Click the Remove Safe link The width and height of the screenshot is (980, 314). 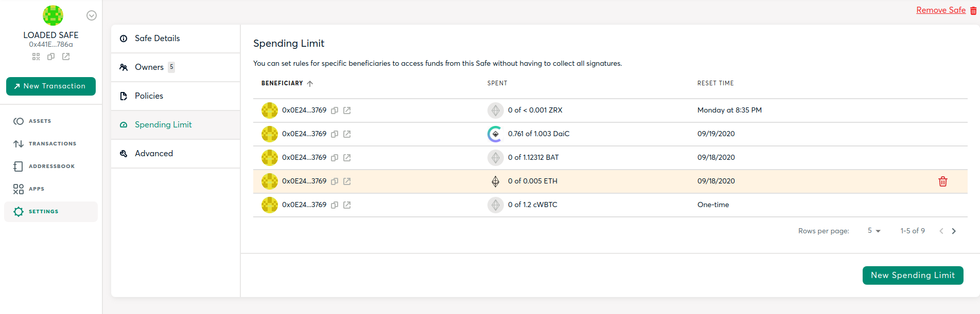pos(940,10)
